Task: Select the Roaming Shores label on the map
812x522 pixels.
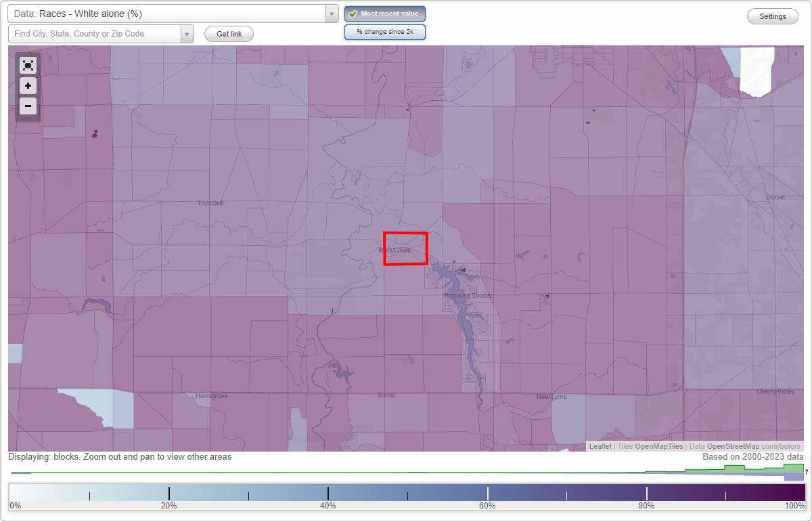Action: tap(467, 295)
